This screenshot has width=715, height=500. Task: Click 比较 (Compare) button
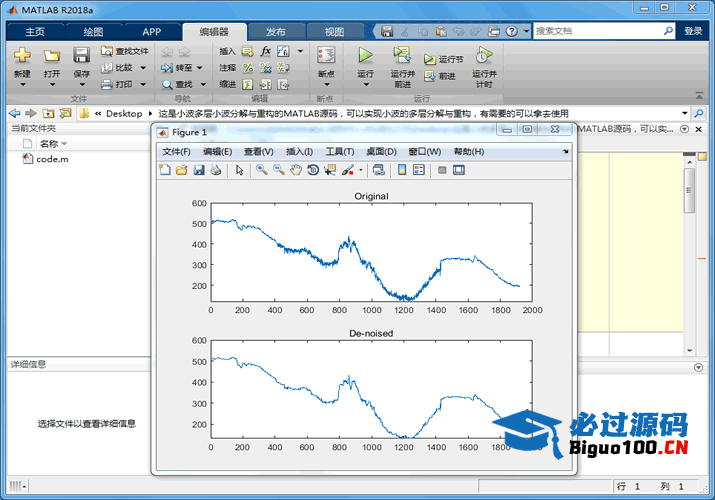pyautogui.click(x=117, y=67)
